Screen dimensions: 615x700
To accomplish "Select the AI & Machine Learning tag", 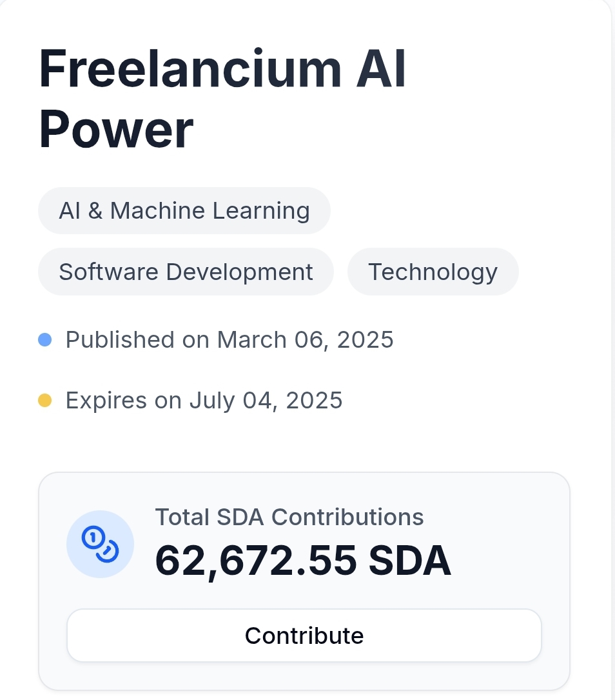I will (x=184, y=211).
